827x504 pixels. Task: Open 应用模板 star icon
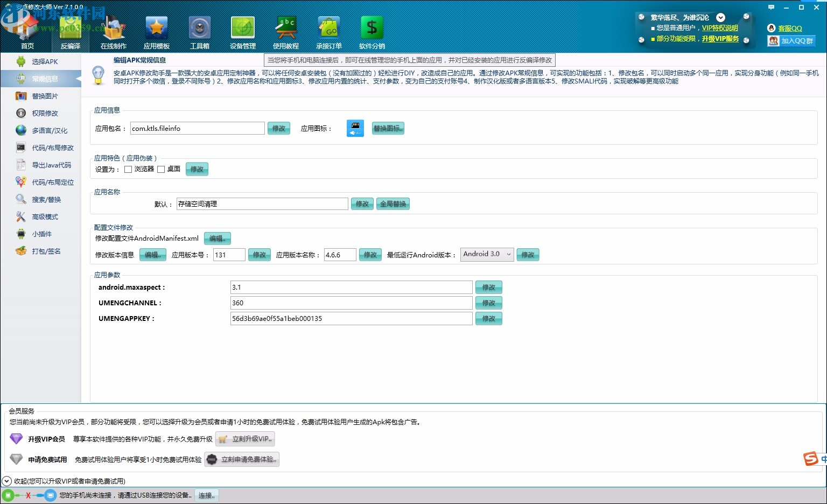coord(157,32)
